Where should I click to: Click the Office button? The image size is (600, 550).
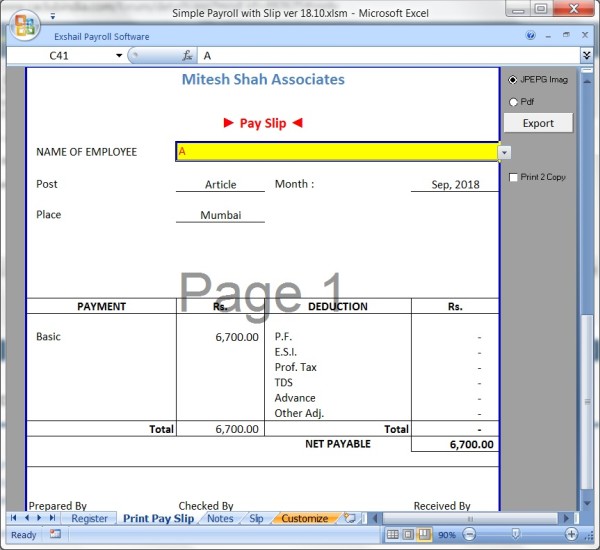[22, 24]
